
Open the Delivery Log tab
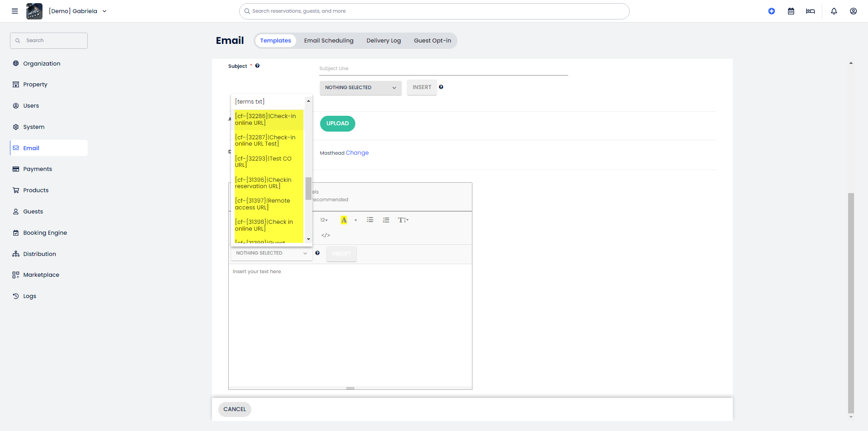[383, 41]
